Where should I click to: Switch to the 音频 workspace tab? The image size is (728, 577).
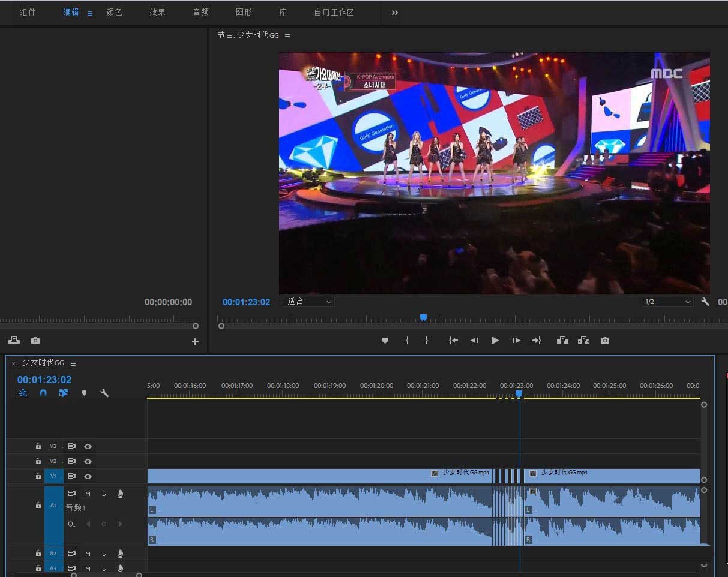[x=201, y=13]
